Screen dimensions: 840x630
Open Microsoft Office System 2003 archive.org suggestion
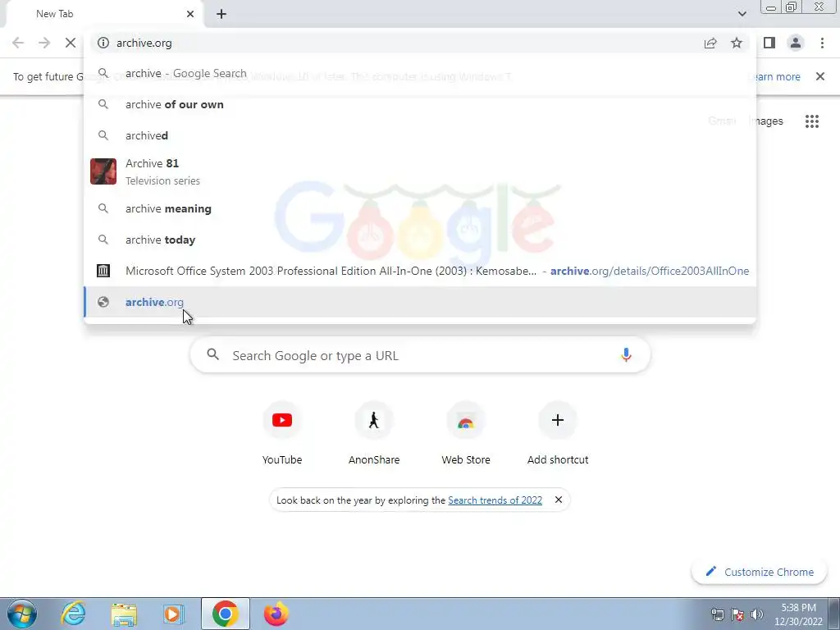420,271
